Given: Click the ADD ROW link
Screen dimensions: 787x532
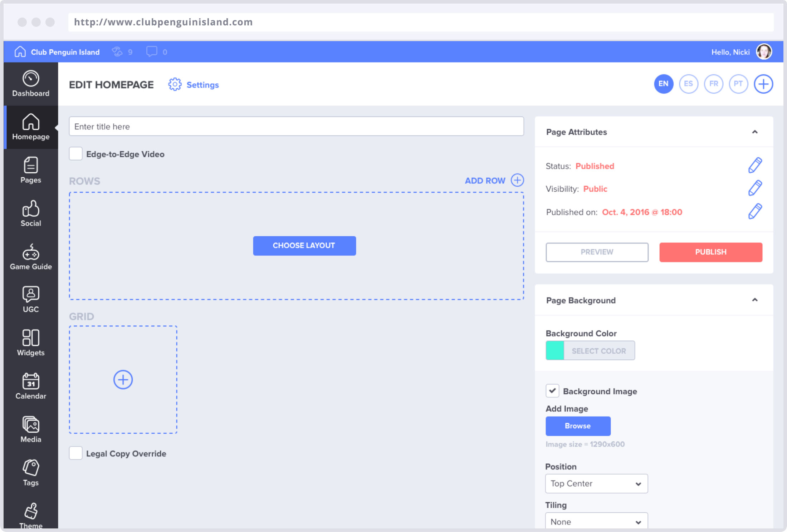Looking at the screenshot, I should [485, 181].
